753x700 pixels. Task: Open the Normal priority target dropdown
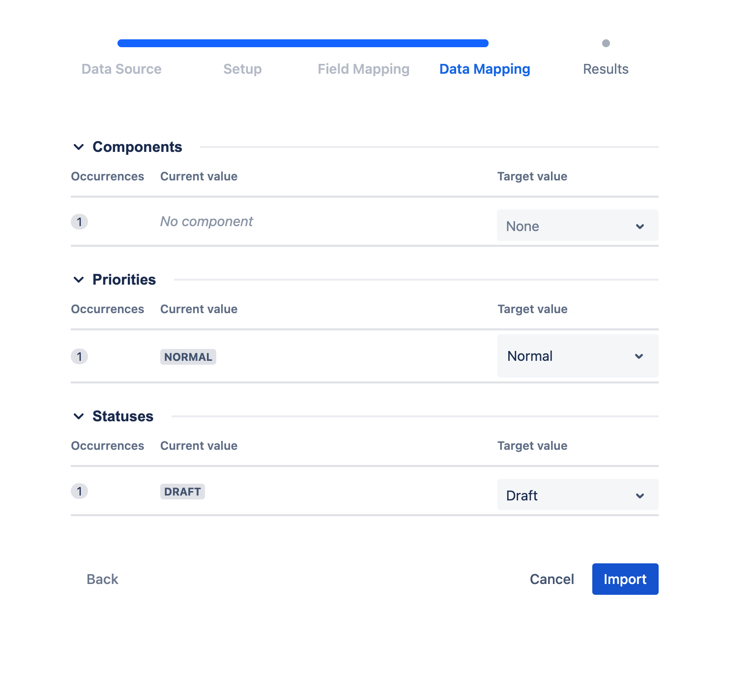click(x=578, y=356)
